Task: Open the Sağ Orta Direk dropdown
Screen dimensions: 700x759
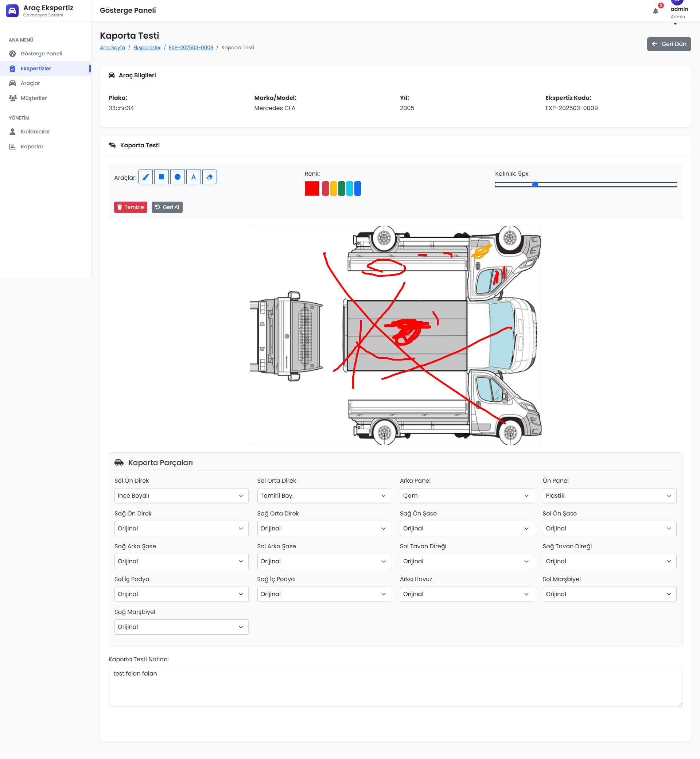Action: (x=324, y=529)
